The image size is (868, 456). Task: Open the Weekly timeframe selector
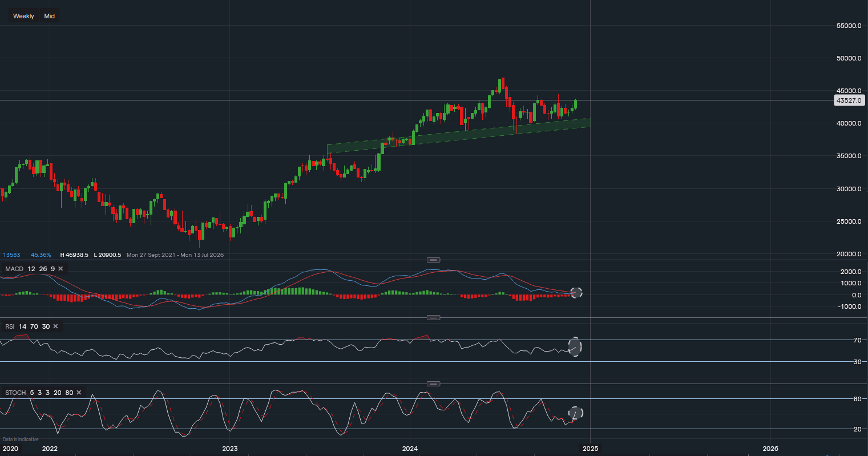coord(23,15)
